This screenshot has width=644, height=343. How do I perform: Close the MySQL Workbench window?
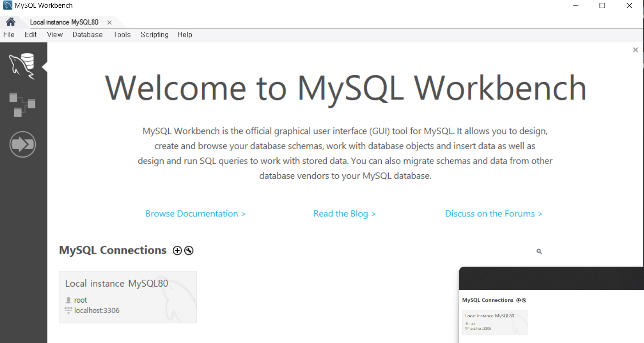[x=629, y=6]
